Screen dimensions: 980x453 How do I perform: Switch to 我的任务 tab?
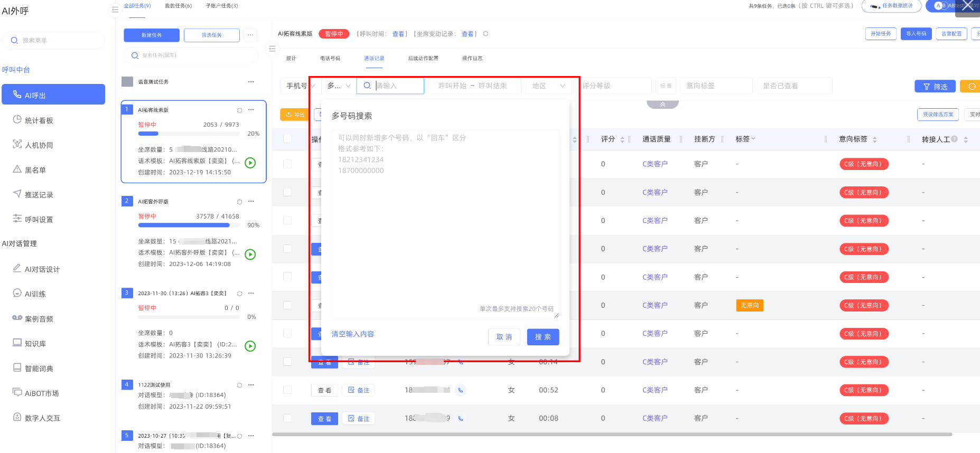(178, 6)
